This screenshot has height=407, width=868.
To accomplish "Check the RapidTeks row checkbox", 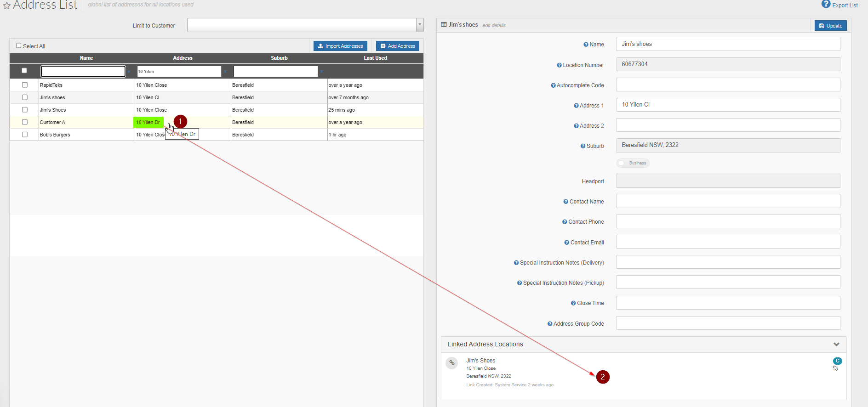I will pyautogui.click(x=25, y=85).
